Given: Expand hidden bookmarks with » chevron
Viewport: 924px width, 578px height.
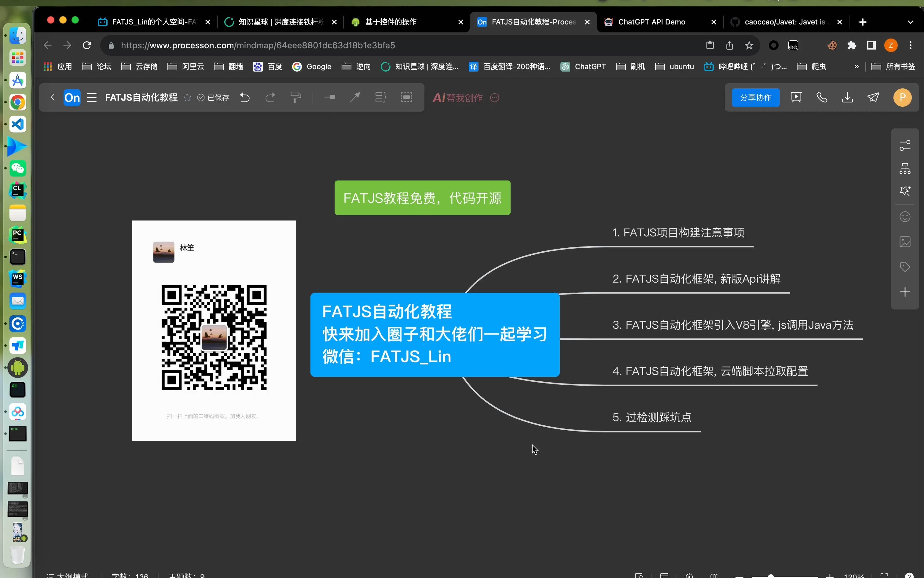Looking at the screenshot, I should point(856,67).
